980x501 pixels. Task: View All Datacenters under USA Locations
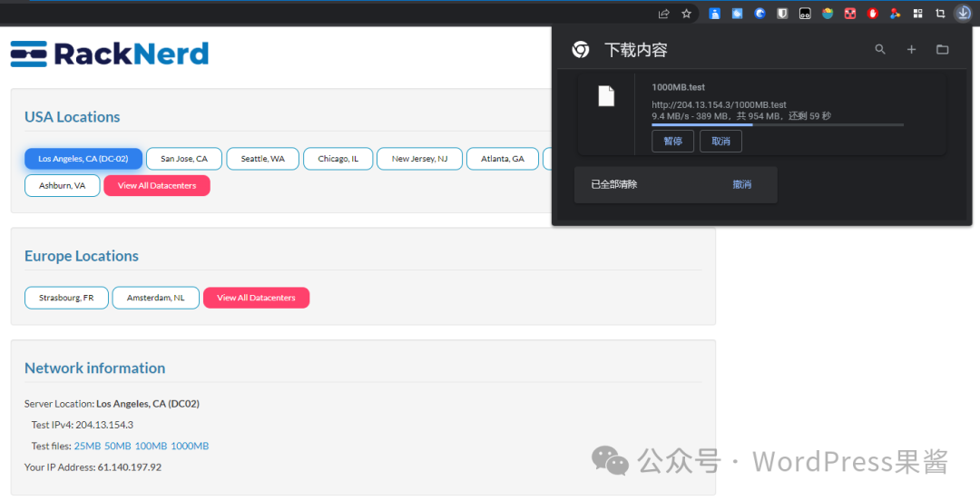pos(157,186)
